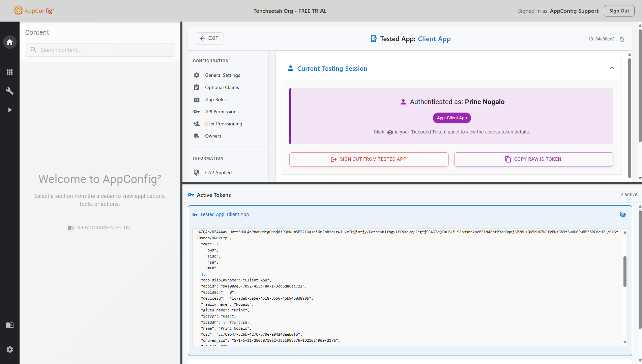Click the appid value line

coord(254,286)
